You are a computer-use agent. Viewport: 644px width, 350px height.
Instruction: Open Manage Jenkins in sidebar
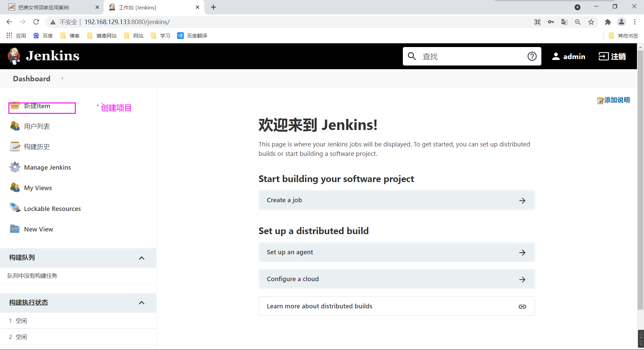[x=48, y=167]
